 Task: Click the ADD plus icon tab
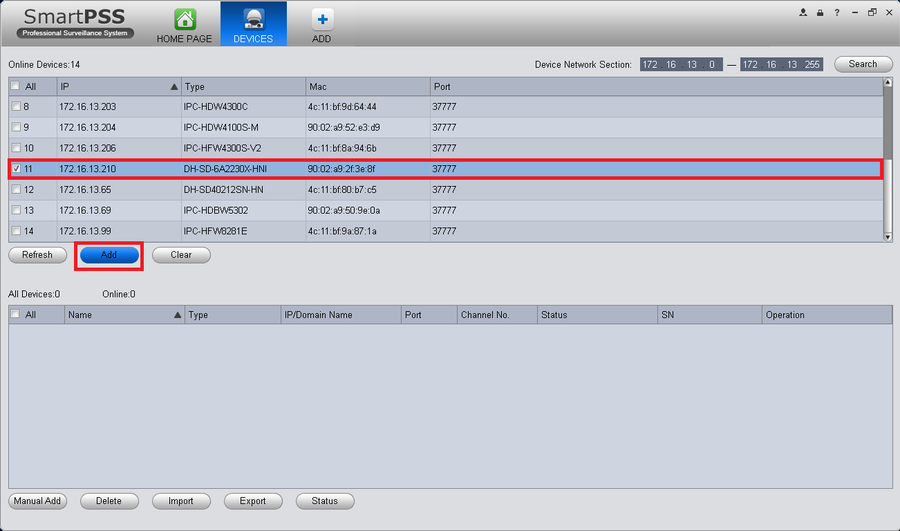322,20
